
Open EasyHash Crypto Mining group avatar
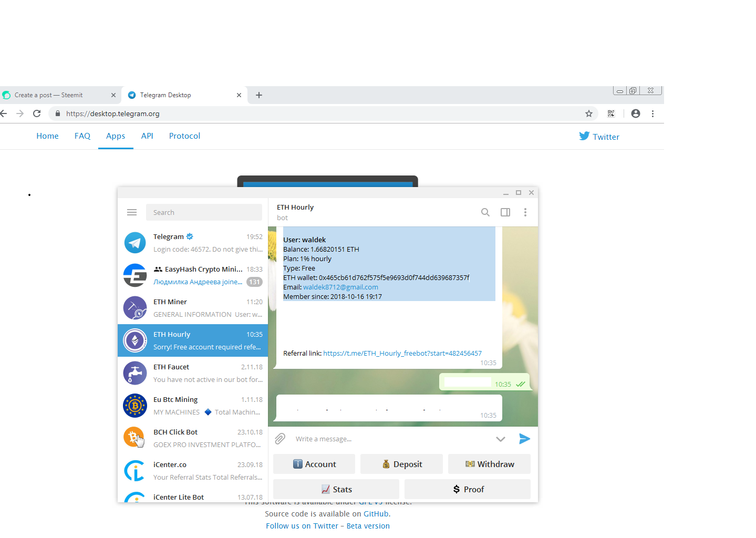click(135, 275)
